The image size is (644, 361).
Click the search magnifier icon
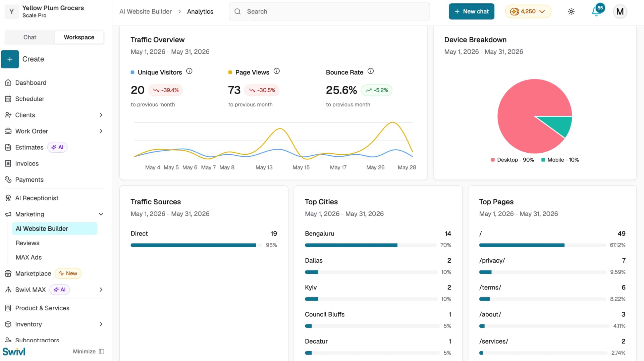tap(237, 11)
